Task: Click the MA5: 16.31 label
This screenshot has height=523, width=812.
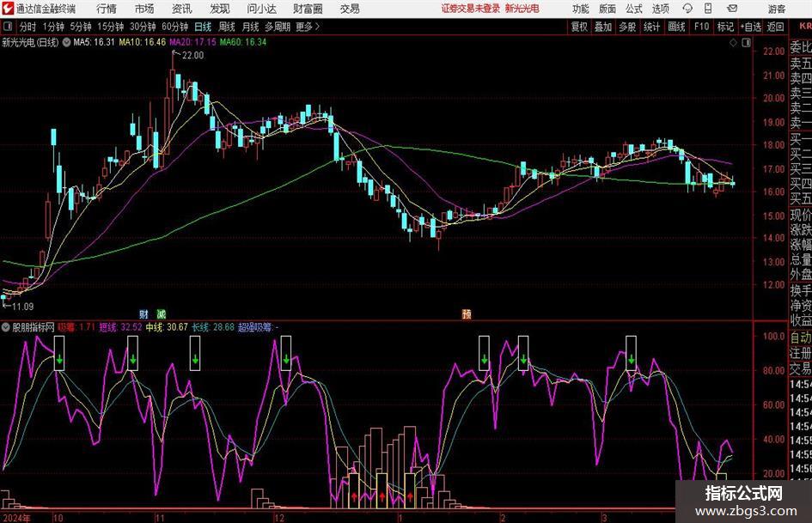Action: point(94,42)
